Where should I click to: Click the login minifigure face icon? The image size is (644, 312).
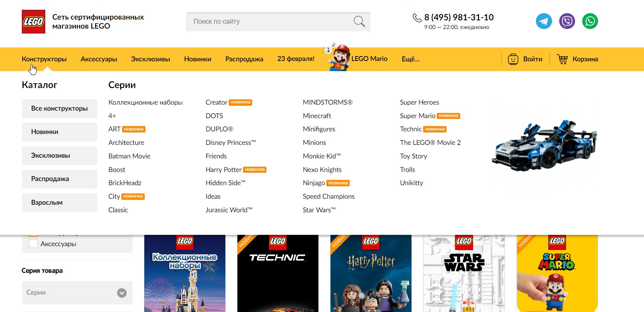click(513, 59)
